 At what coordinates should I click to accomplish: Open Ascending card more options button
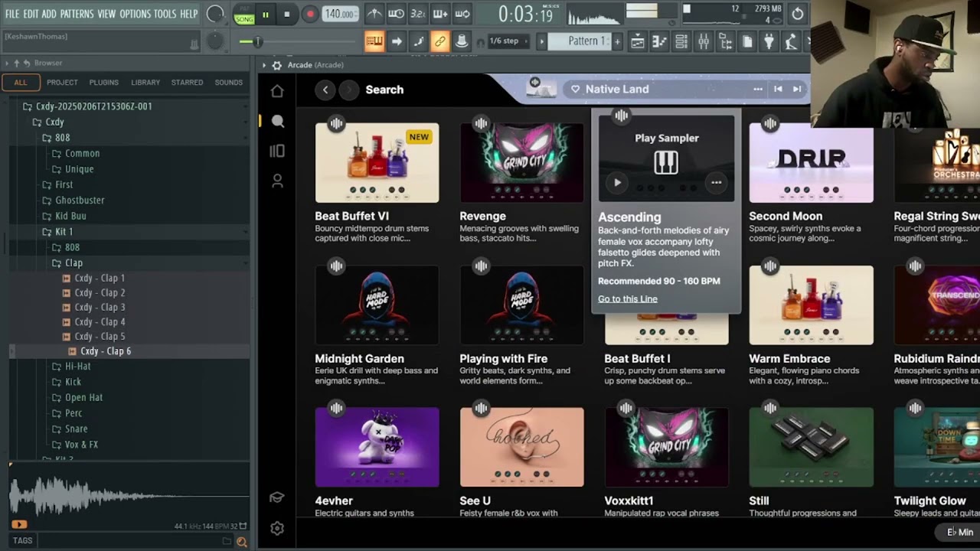click(x=716, y=183)
